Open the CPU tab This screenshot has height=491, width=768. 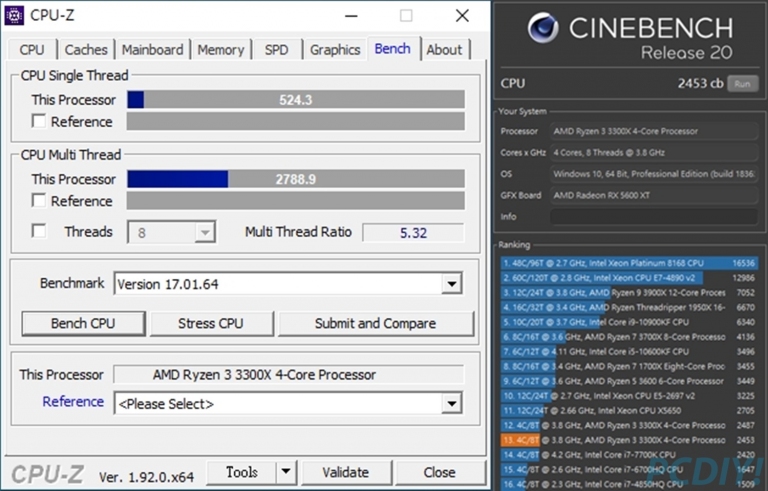(32, 49)
